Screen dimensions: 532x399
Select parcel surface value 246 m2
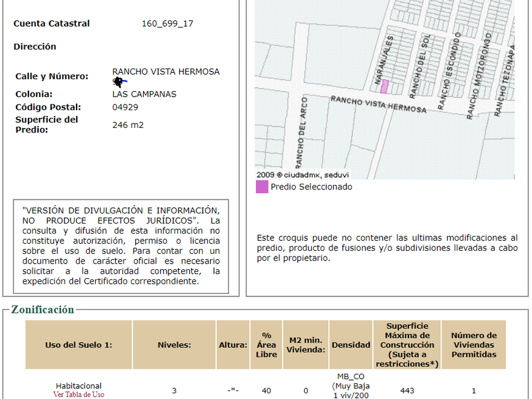pyautogui.click(x=128, y=125)
